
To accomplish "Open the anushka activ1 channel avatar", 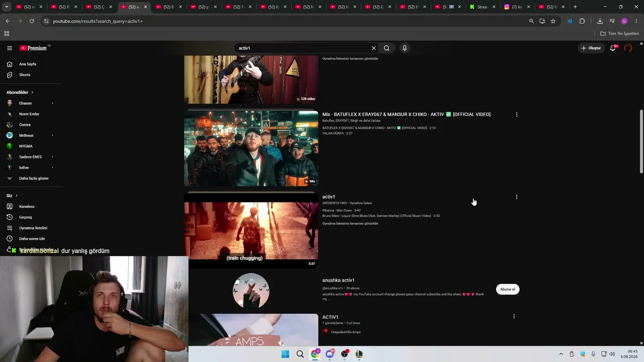I will [x=251, y=291].
